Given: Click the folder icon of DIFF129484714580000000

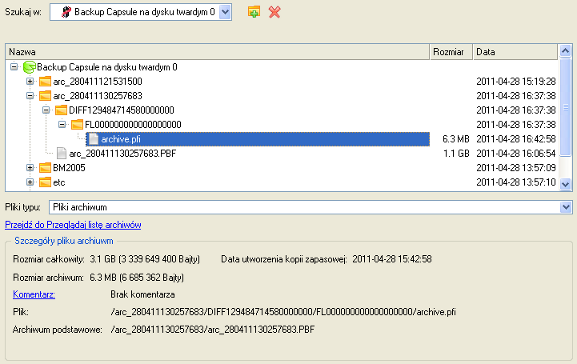Looking at the screenshot, I should coord(61,110).
